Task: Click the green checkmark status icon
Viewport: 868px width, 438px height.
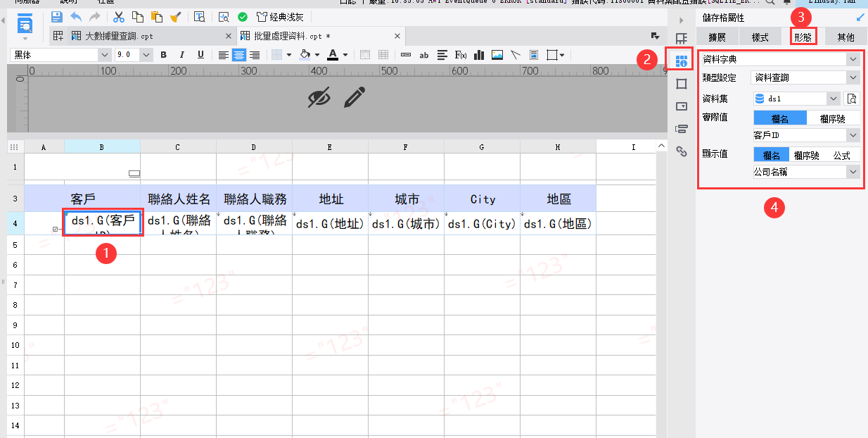Action: (243, 16)
